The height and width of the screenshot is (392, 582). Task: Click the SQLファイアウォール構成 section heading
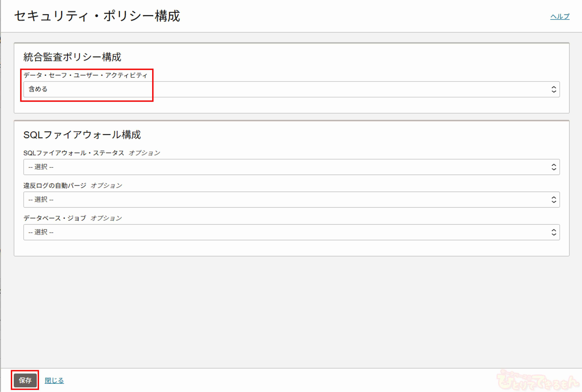pyautogui.click(x=82, y=135)
